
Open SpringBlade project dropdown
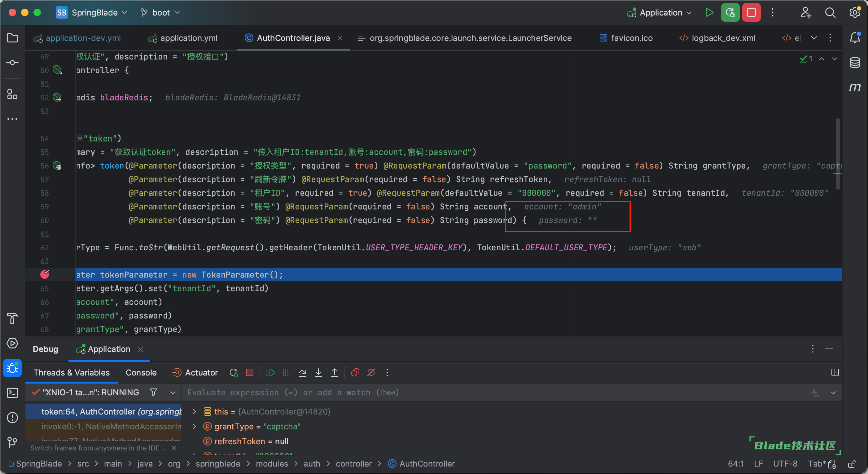pos(91,13)
